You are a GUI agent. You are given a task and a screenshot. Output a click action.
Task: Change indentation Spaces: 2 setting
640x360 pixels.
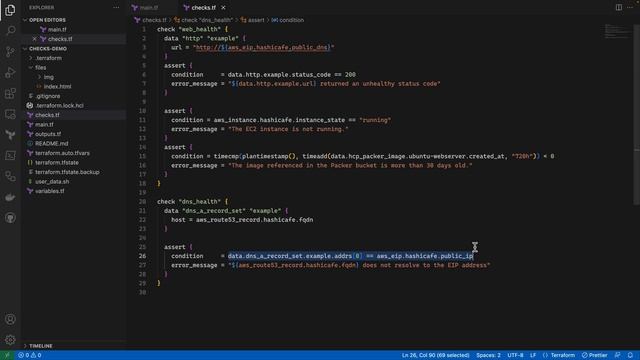[488, 355]
